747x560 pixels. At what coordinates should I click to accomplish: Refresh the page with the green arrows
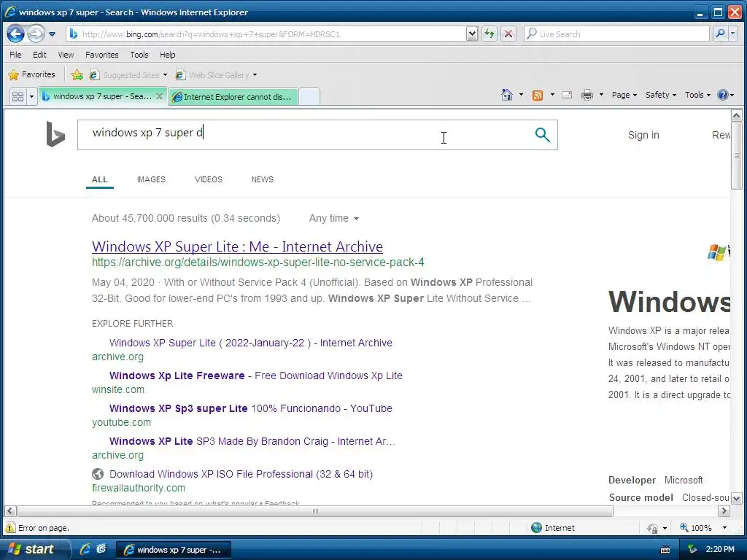489,34
